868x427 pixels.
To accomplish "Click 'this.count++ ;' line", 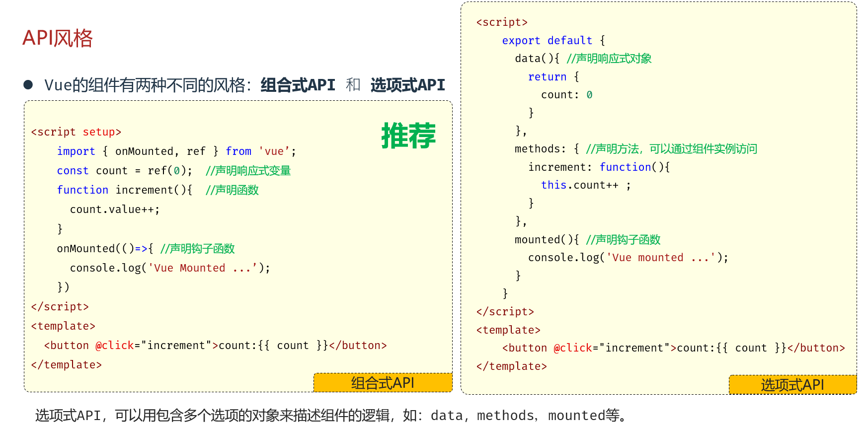I will pyautogui.click(x=586, y=185).
